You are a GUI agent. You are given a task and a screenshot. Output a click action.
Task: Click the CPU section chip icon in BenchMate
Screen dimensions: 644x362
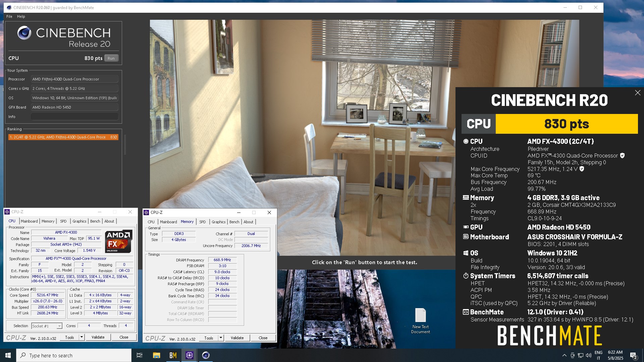tap(466, 141)
